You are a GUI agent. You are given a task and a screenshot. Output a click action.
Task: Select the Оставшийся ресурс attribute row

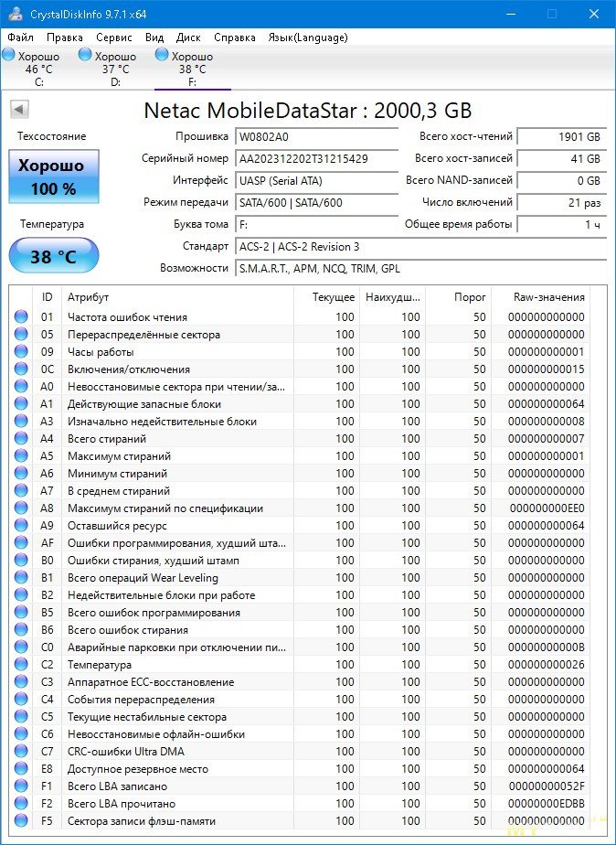301,526
